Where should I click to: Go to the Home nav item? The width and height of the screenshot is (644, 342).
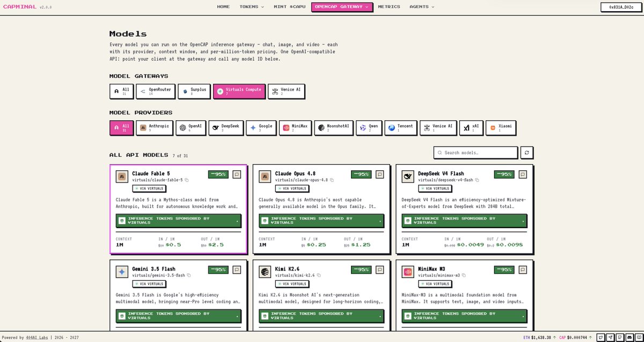(x=223, y=7)
